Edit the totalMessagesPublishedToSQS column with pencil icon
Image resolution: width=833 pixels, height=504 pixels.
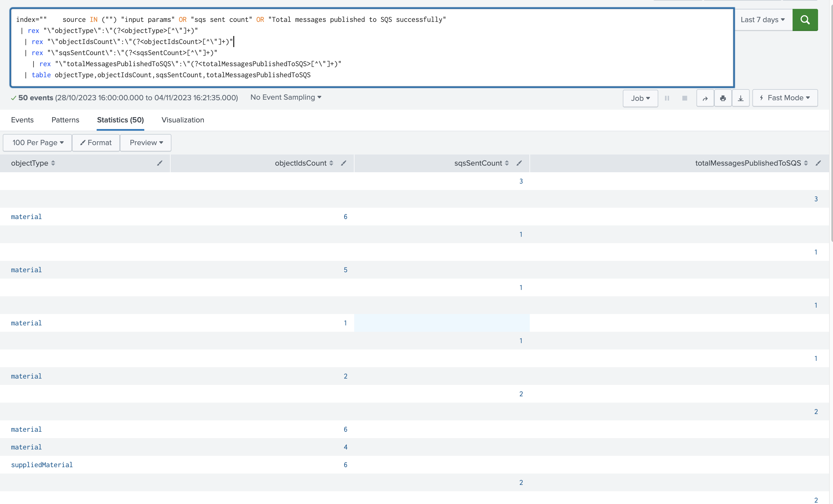pyautogui.click(x=819, y=163)
